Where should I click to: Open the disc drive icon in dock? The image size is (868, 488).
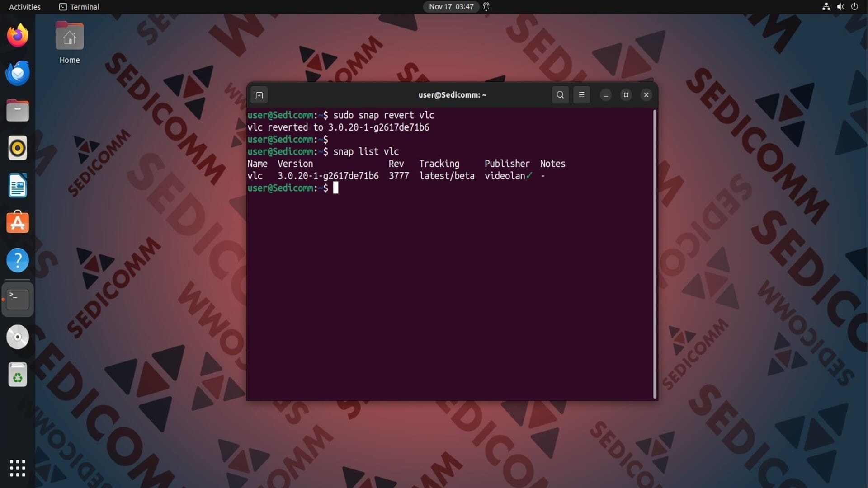point(18,337)
